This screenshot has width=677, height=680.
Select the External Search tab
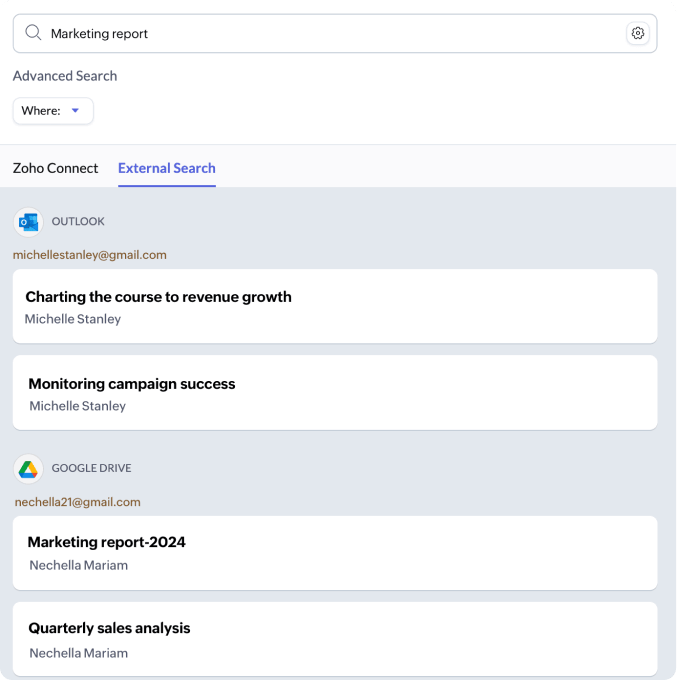(x=166, y=168)
